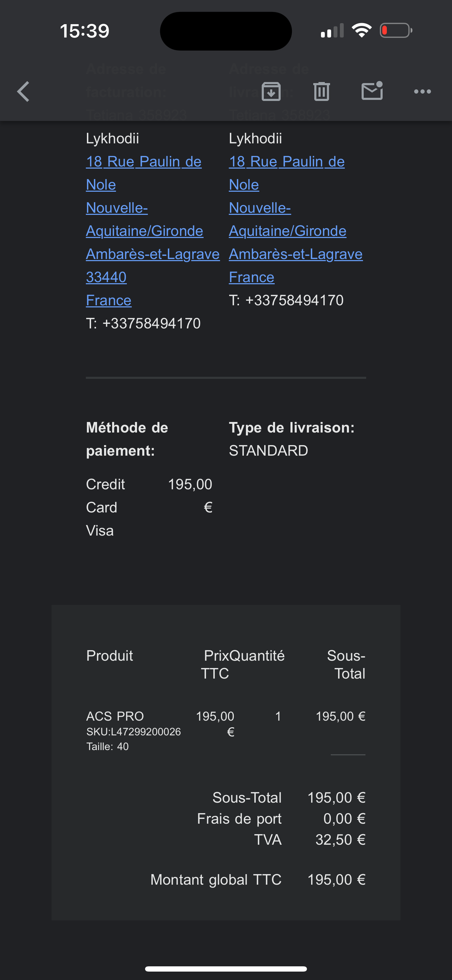Tap the home indicator bar
The image size is (452, 980).
[226, 968]
